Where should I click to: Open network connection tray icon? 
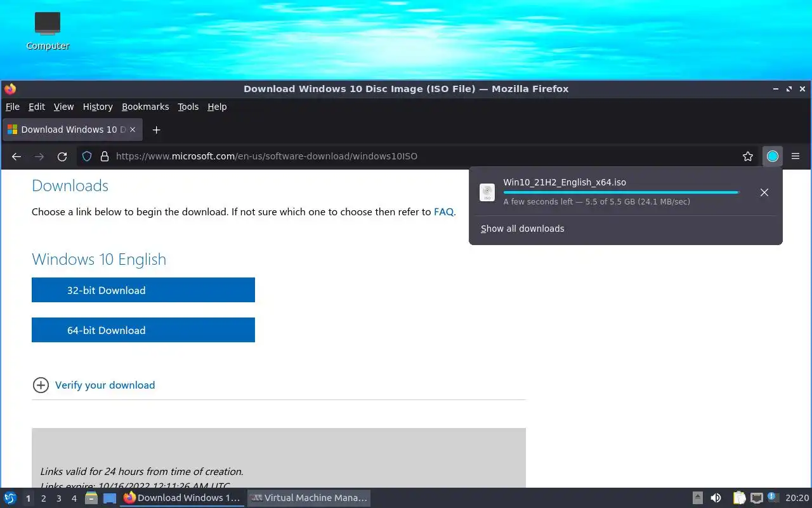coord(756,498)
